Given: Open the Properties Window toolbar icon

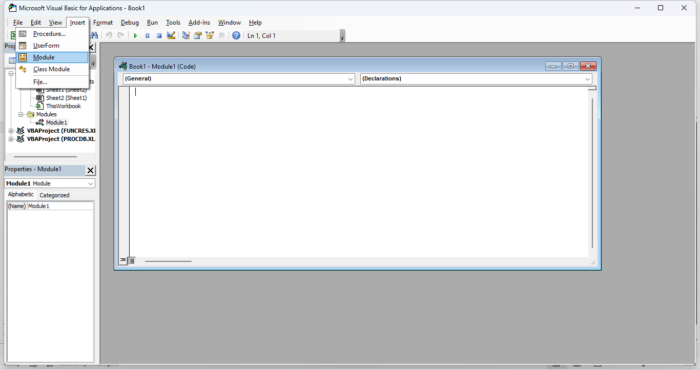Looking at the screenshot, I should tap(197, 35).
